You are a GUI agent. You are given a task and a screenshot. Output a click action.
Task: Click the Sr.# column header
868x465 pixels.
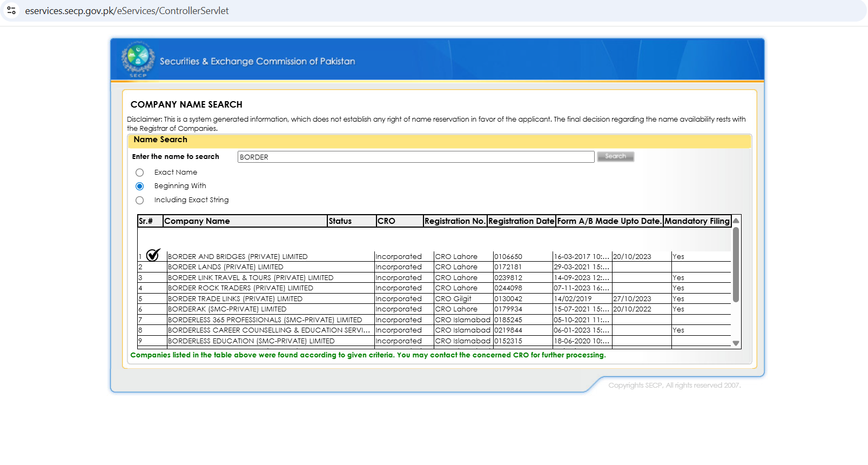coord(150,221)
